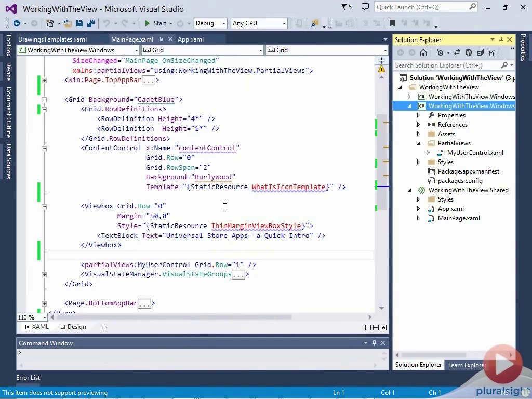Image resolution: width=532 pixels, height=399 pixels.
Task: Toggle pin on Command Window panel
Action: (x=374, y=343)
